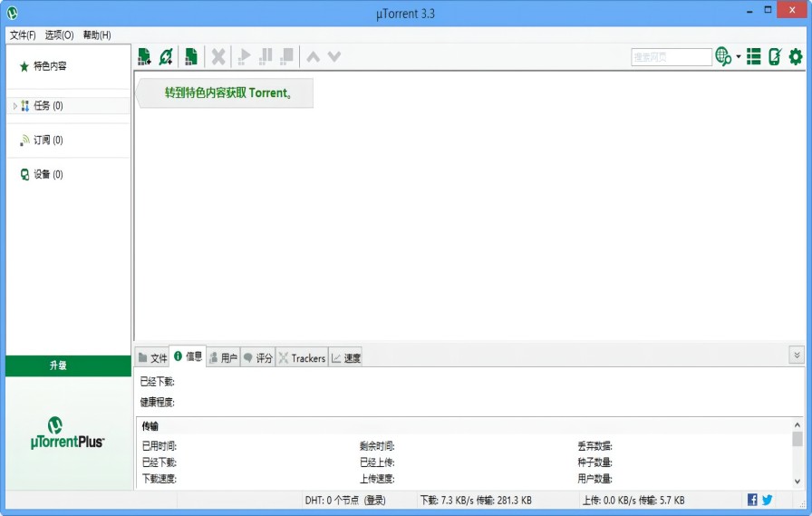Click the µTorrentPlus logo banner

tap(67, 433)
